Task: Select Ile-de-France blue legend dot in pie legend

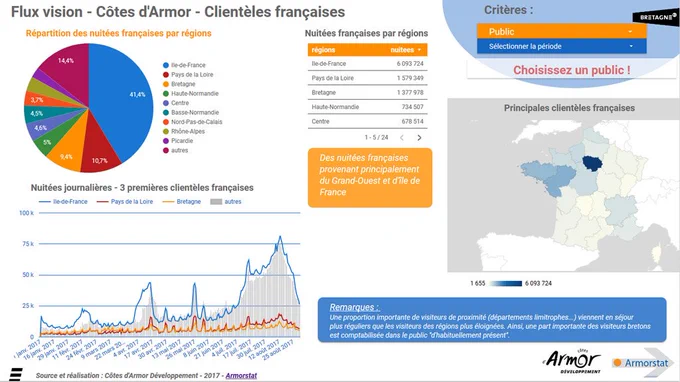Action: tap(166, 65)
